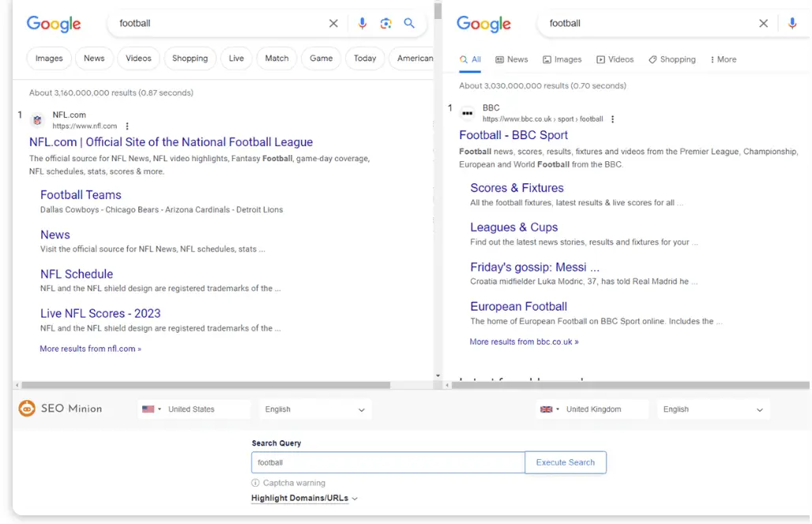Image resolution: width=812 pixels, height=524 pixels.
Task: Switch to the News tab, right pane
Action: (x=512, y=59)
